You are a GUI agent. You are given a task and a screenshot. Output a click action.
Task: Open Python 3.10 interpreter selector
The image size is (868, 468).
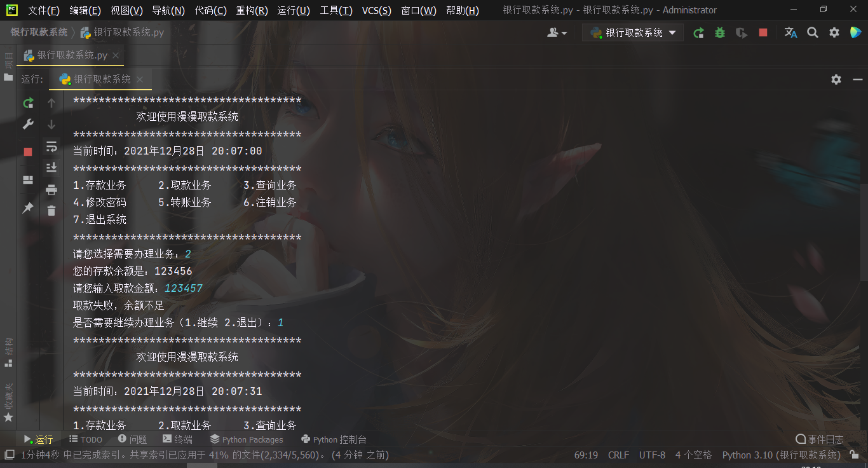(x=781, y=455)
